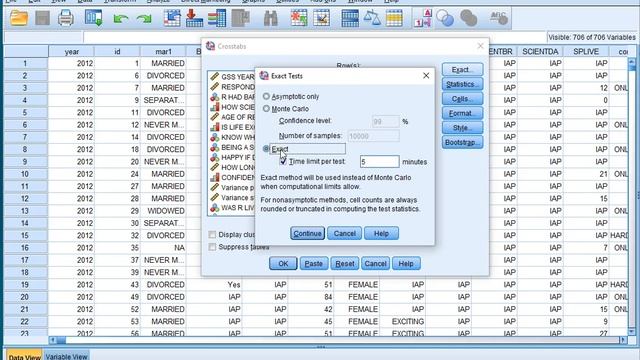Image resolution: width=640 pixels, height=360 pixels.
Task: Click the Confidence level field
Action: tap(385, 121)
